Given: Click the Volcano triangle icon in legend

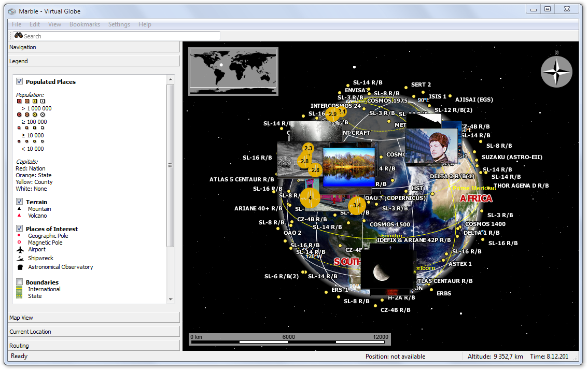Looking at the screenshot, I should pos(19,216).
